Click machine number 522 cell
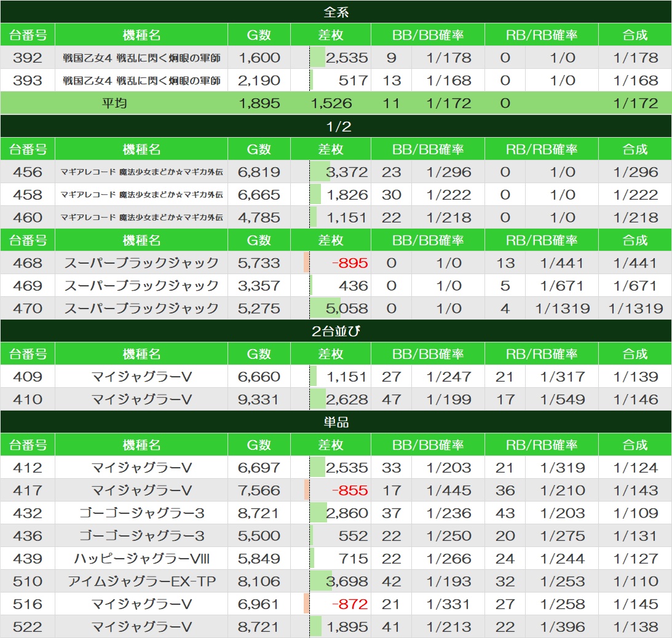Viewport: 672px width, 638px height. (28, 626)
